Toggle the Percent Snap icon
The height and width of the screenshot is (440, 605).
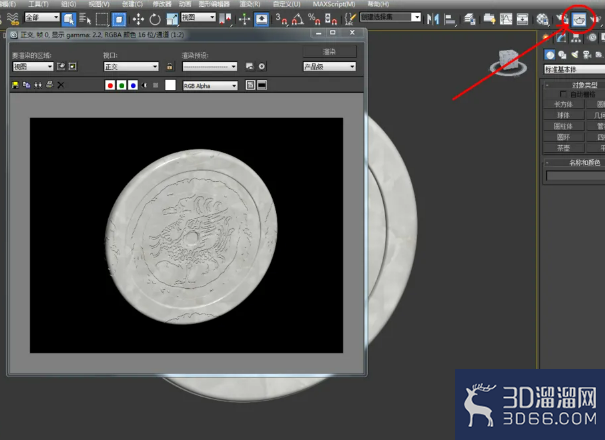coord(314,19)
